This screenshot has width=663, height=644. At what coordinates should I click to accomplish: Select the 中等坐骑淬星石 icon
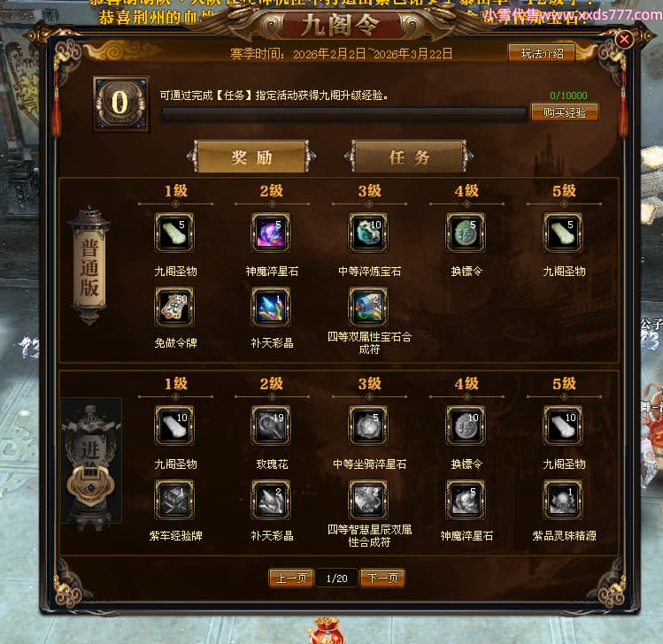[368, 425]
